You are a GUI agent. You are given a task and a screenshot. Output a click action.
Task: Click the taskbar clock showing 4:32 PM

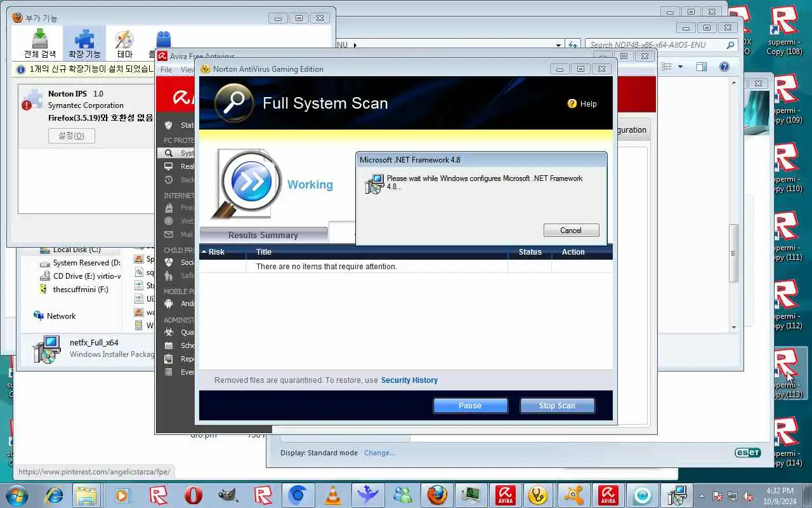tap(780, 495)
